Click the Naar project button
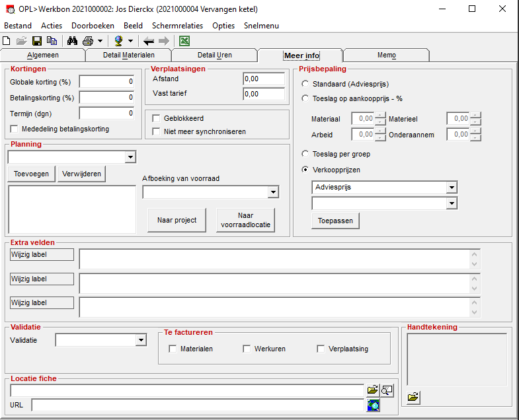Image resolution: width=519 pixels, height=420 pixels. [177, 221]
